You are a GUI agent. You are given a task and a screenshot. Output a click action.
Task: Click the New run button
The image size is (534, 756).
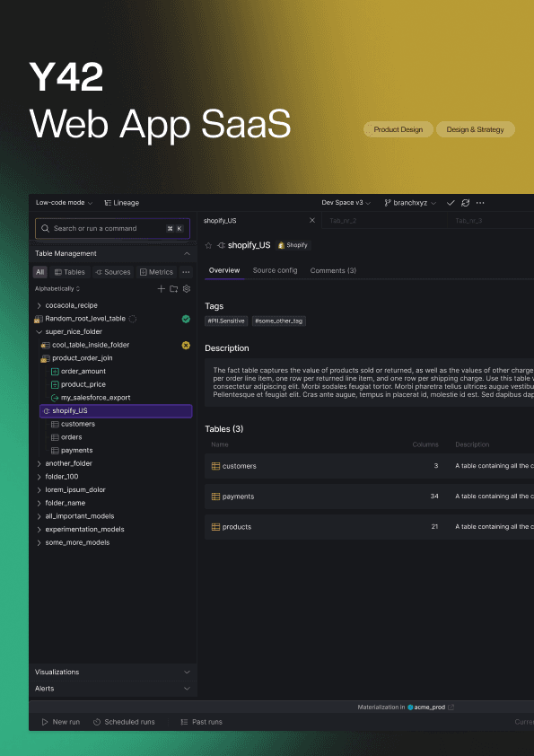pos(61,722)
